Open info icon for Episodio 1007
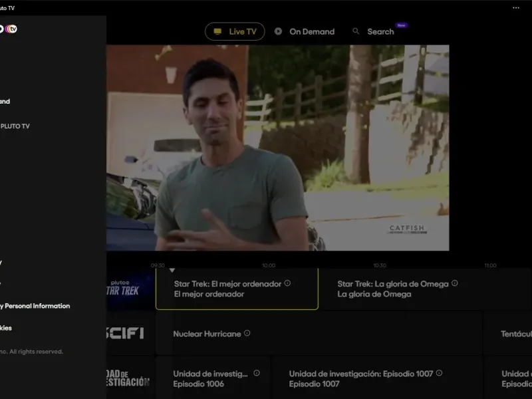The width and height of the screenshot is (532, 399). point(439,373)
